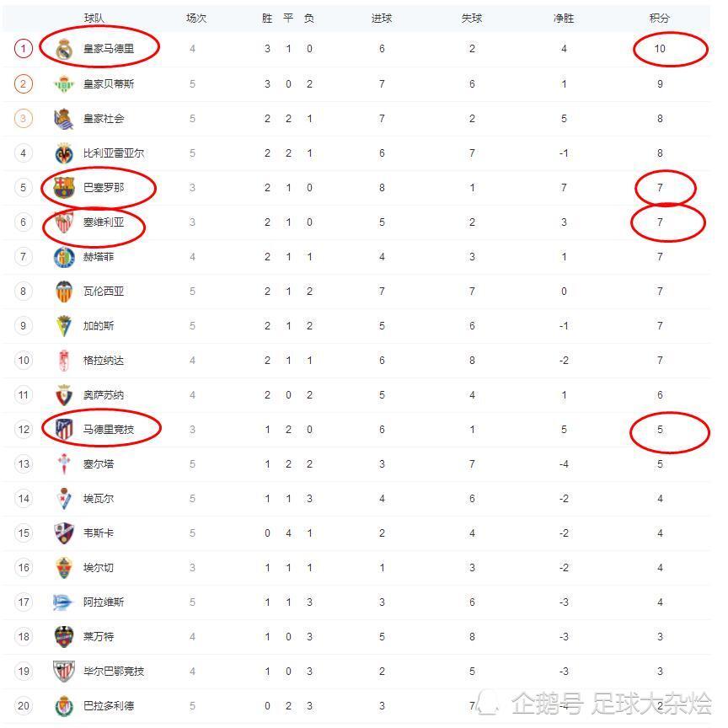Click the 巴塞罗那 team name
The height and width of the screenshot is (728, 728).
coord(104,188)
